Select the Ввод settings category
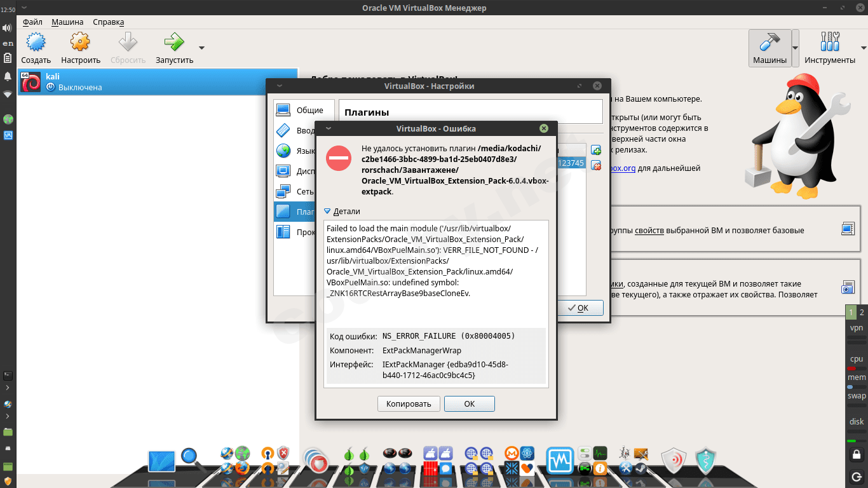Image resolution: width=868 pixels, height=488 pixels. click(294, 130)
